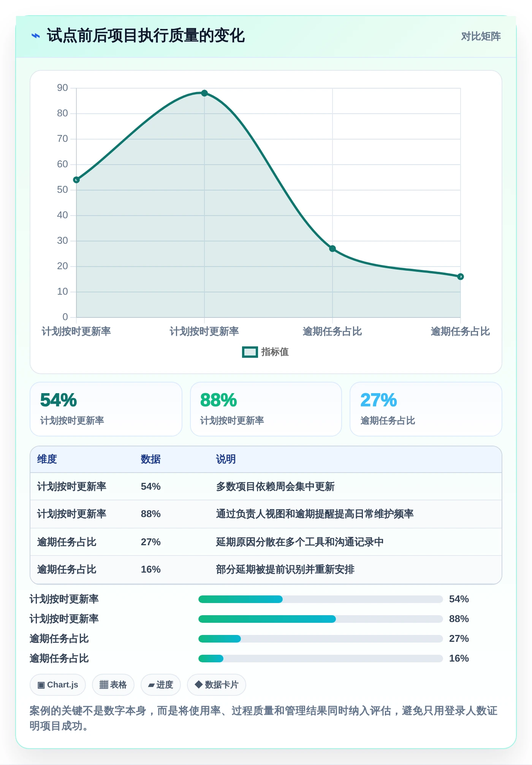Screen dimensions: 532x765
Task: Click the 16% progress bar
Action: pos(321,659)
